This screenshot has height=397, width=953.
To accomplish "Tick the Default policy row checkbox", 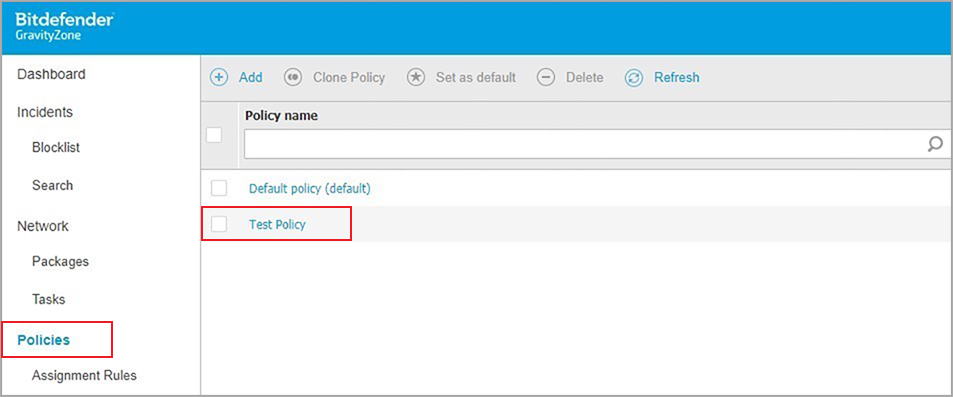I will point(219,188).
